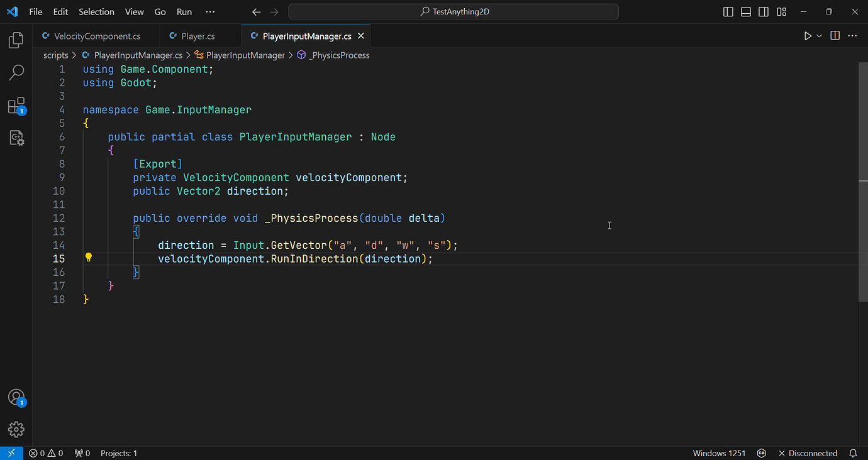Click the TestAnything2D search command center
868x460 pixels.
pyautogui.click(x=453, y=12)
